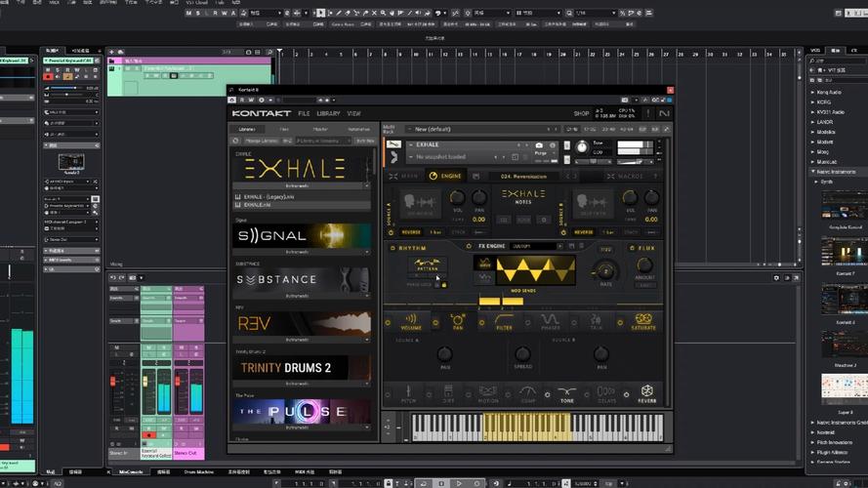Select the Filter modulation effect icon

click(x=504, y=319)
